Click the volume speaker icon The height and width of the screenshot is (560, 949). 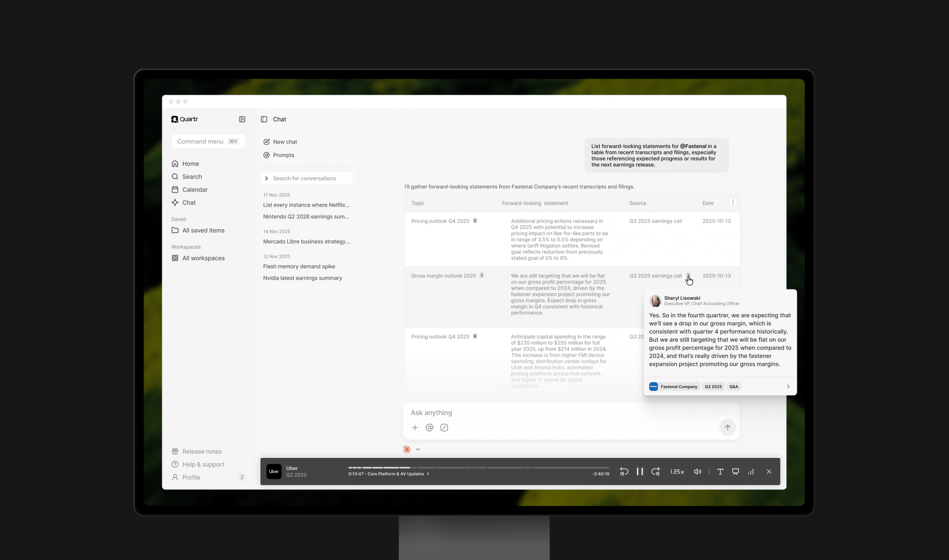698,472
